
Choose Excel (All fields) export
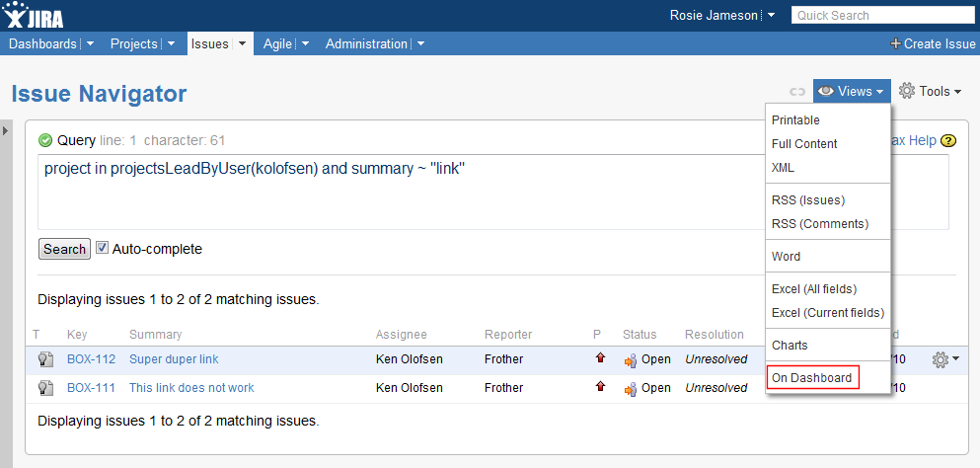814,289
